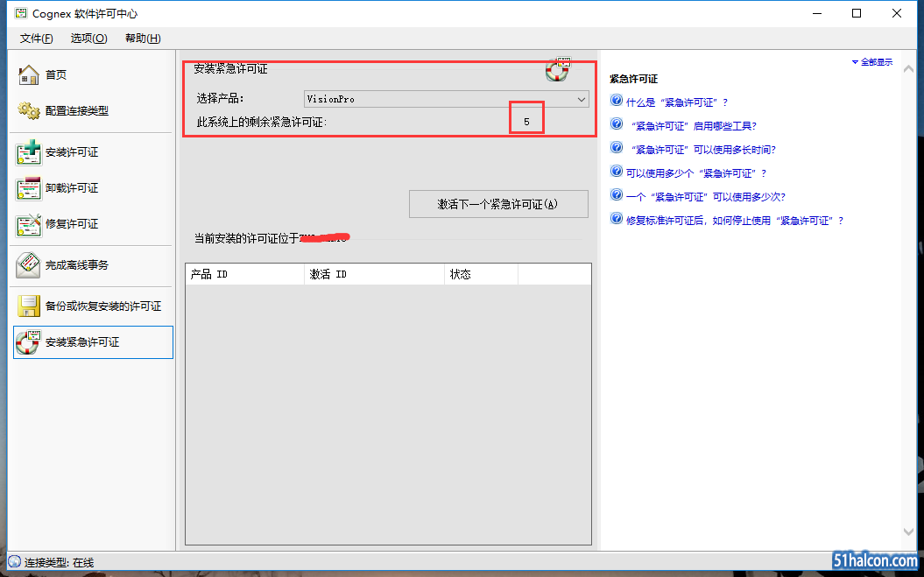Click the 此系统上的剩余紧急许可证 label
This screenshot has width=924, height=577.
pos(261,122)
